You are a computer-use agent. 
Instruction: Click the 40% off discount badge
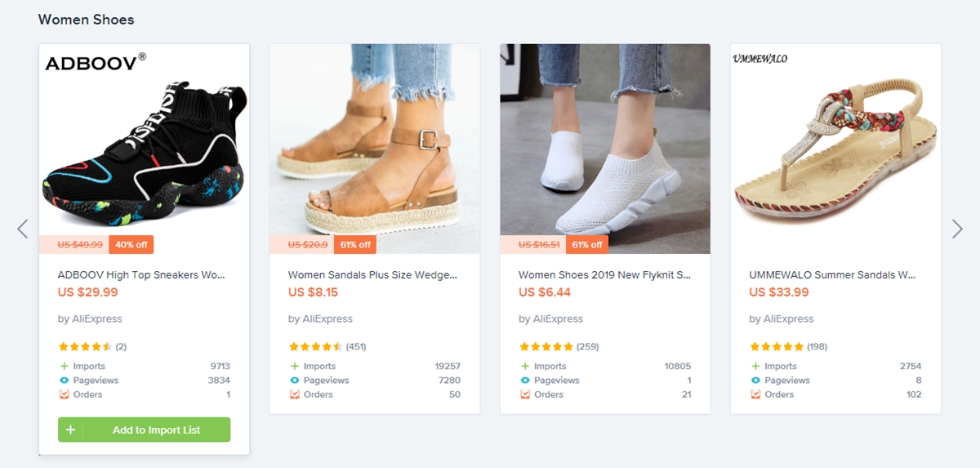(x=131, y=244)
